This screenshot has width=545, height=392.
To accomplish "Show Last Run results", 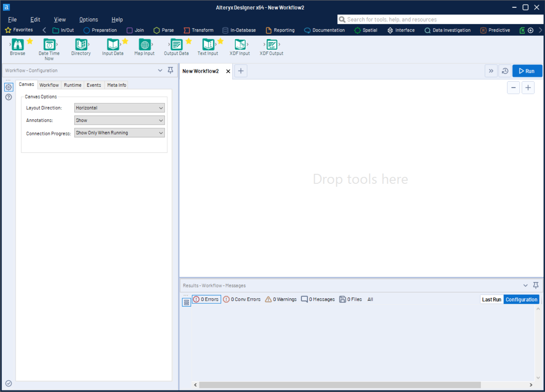I will point(491,300).
